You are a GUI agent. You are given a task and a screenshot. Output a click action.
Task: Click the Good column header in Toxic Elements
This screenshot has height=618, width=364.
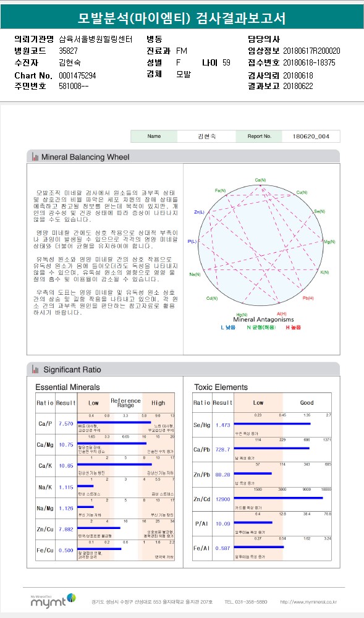point(307,402)
